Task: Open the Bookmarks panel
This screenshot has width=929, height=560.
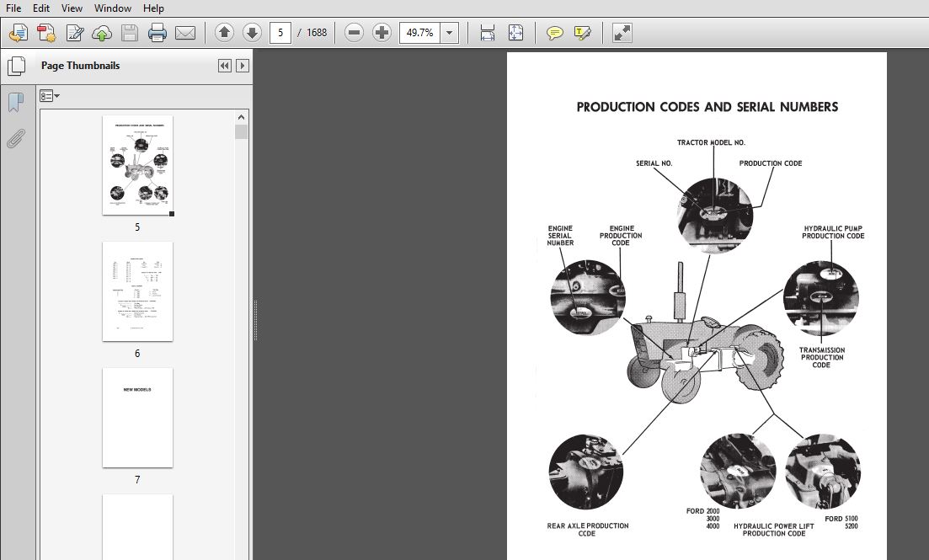Action: tap(16, 103)
